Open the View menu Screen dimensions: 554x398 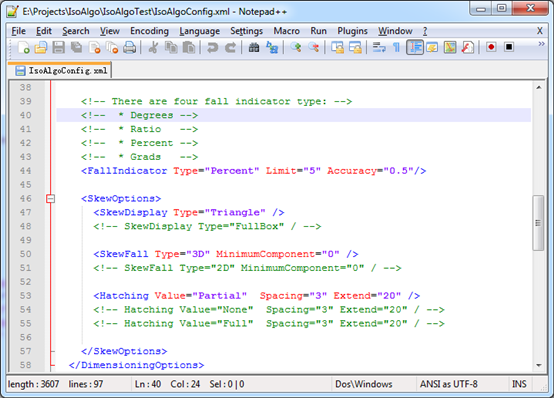[110, 31]
